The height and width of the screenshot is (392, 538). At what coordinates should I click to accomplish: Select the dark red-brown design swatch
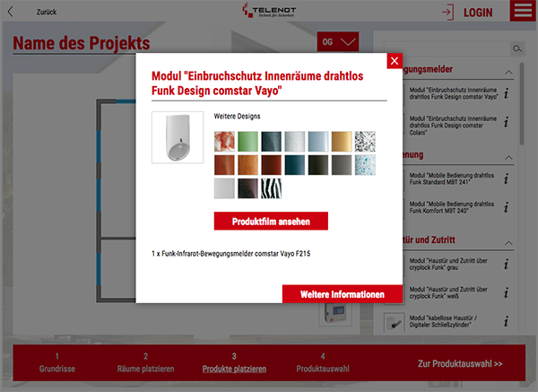point(271,165)
